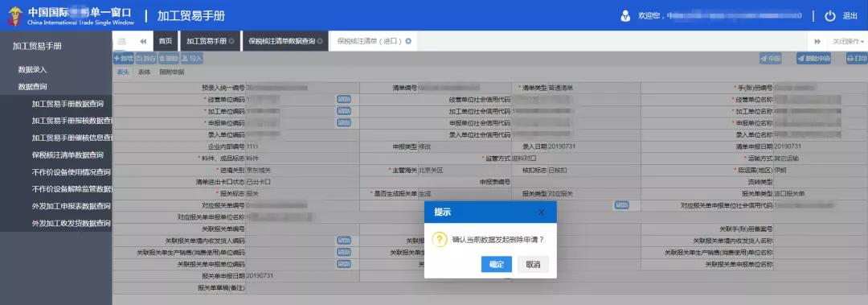Close the 加工贸易手册 tab

click(231, 42)
